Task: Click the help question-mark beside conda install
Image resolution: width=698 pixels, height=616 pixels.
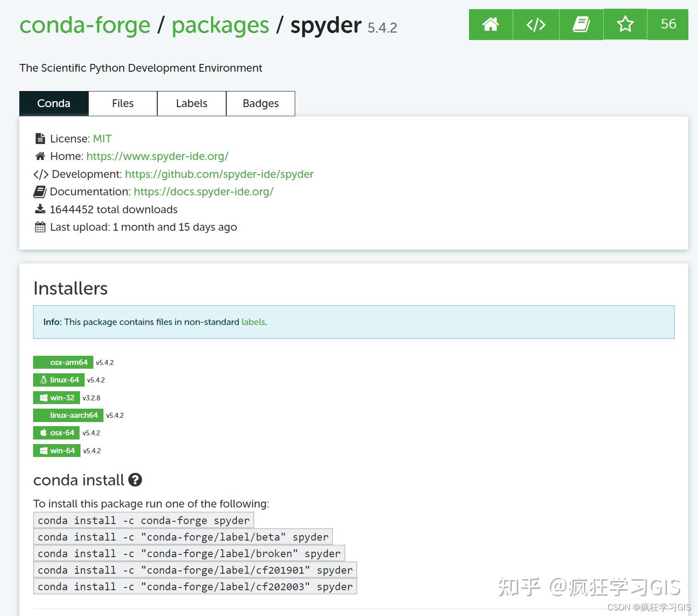Action: point(135,480)
